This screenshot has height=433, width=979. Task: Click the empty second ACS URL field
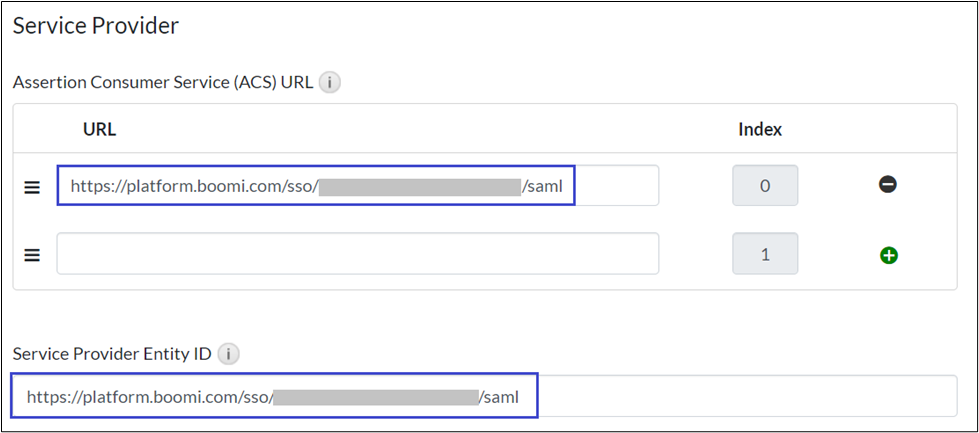pos(357,254)
